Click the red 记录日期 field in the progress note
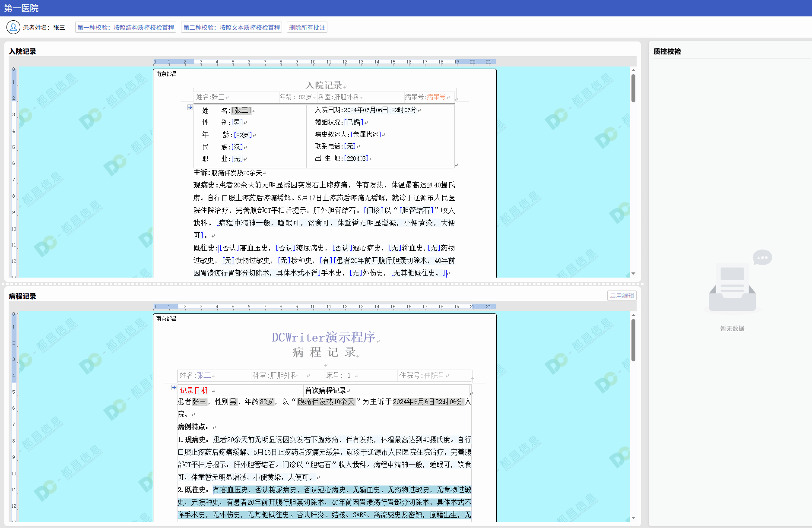Screen dimensions: 812x528 click(x=193, y=390)
